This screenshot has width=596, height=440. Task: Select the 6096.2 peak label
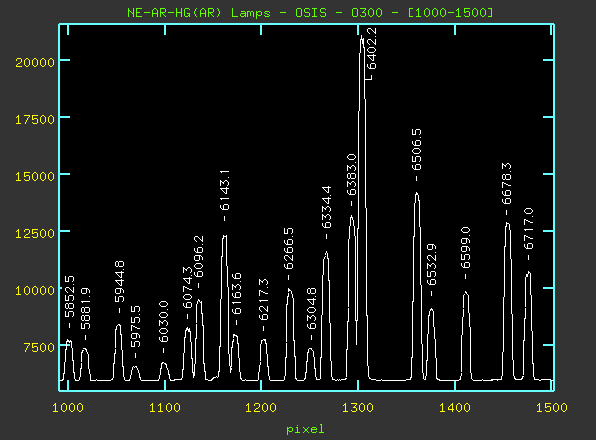tap(199, 257)
